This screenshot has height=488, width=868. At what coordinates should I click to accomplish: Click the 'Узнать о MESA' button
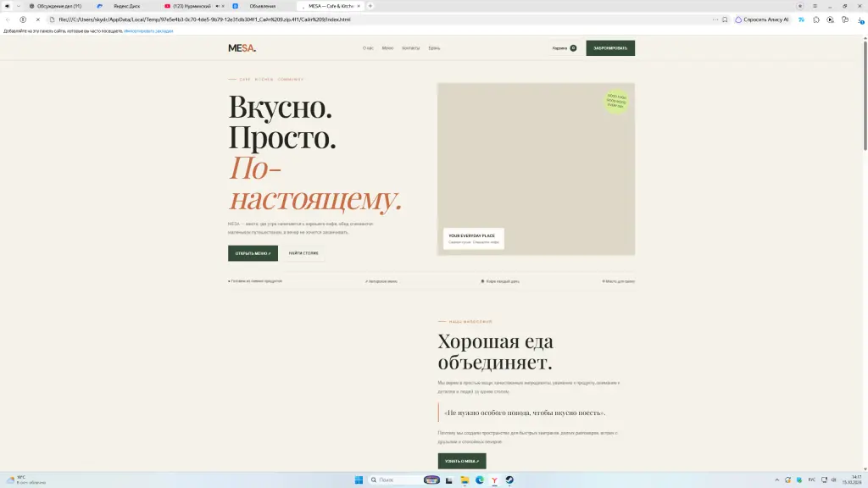coord(462,461)
